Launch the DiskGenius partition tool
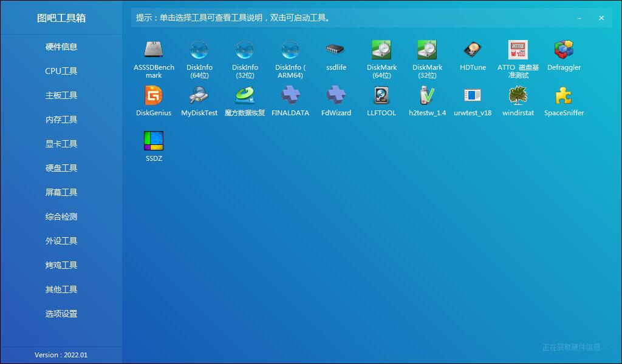 [154, 100]
